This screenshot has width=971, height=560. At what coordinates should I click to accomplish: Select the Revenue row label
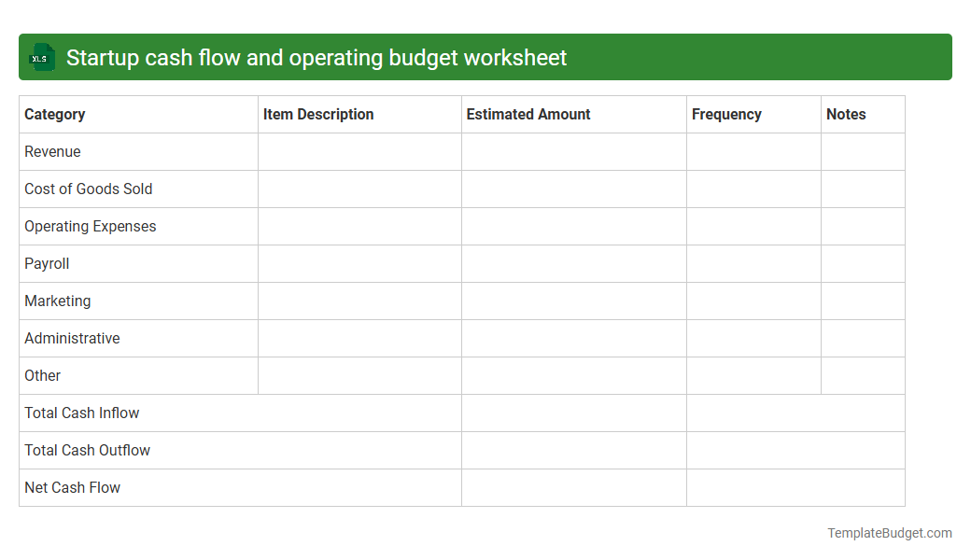[x=52, y=151]
